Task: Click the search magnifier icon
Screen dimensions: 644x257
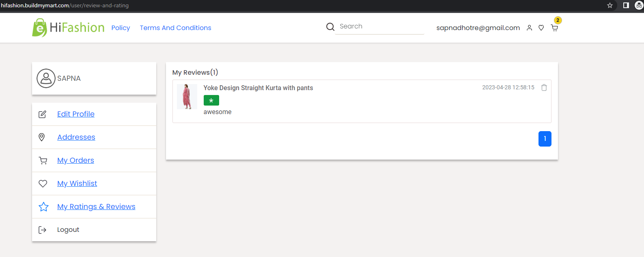Action: tap(330, 27)
